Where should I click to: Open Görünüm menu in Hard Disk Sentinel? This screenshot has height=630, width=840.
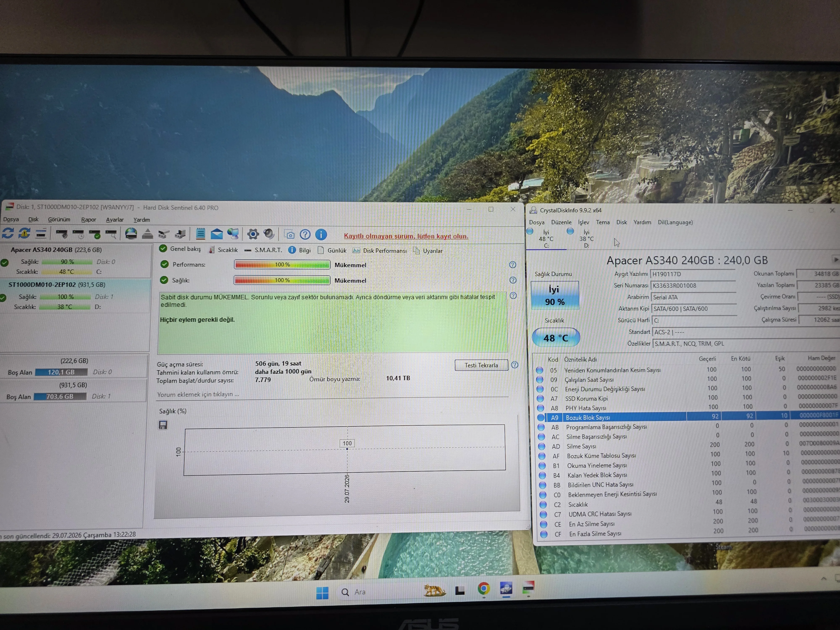click(59, 219)
